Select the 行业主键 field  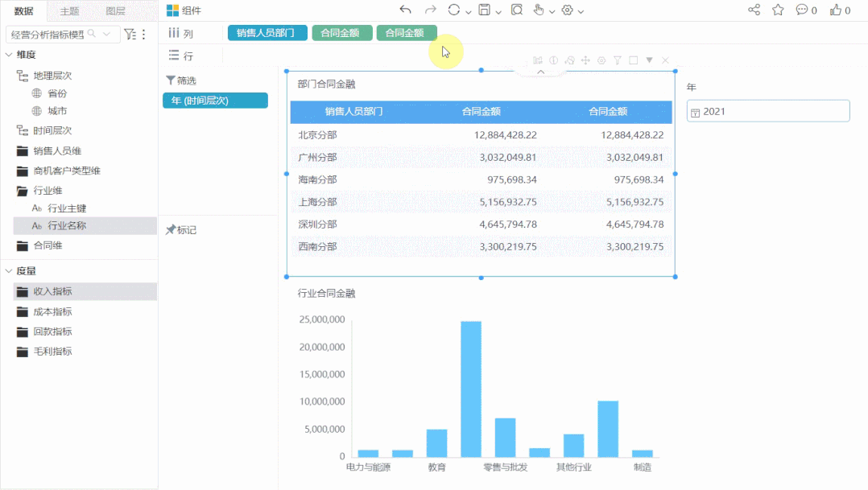tap(66, 208)
